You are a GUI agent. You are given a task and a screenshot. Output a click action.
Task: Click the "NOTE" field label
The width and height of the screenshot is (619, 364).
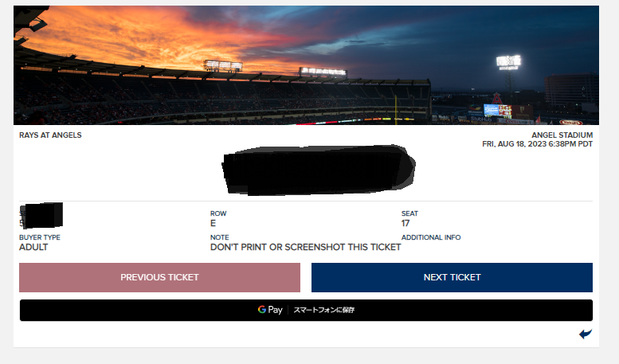click(x=220, y=237)
